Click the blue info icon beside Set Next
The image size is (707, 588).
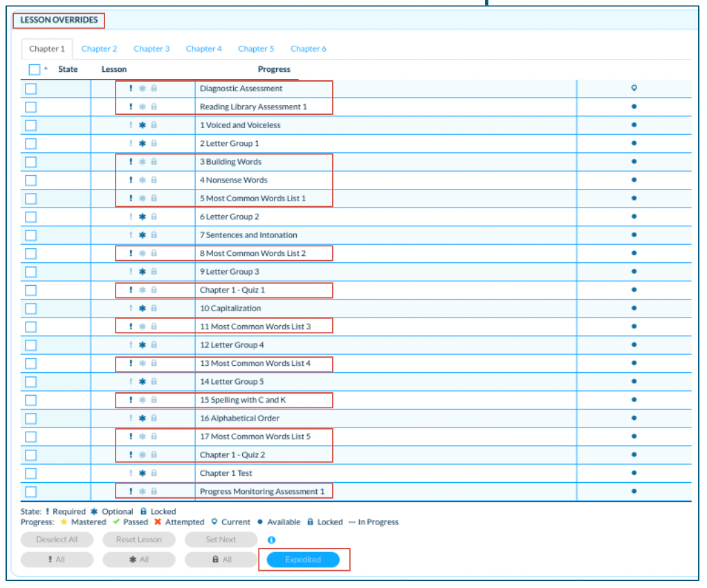pos(271,540)
